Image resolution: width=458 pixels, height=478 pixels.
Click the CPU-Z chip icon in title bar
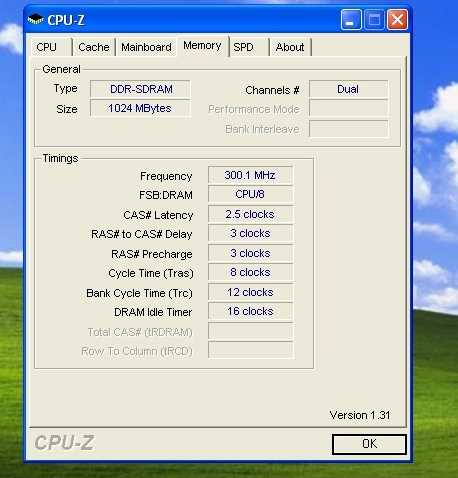(35, 20)
